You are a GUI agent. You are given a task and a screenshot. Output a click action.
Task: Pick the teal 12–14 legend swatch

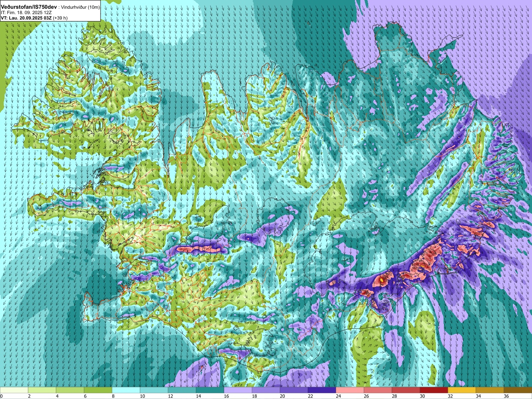tap(182, 390)
